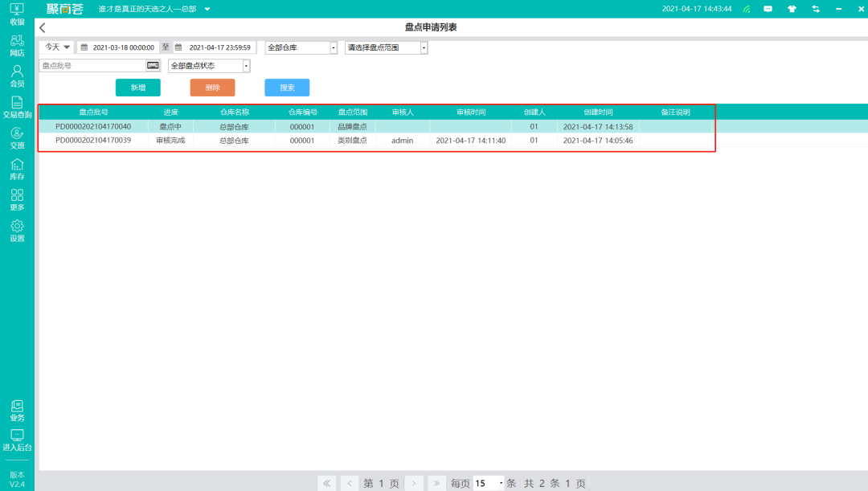Click the blue 搜索 search button
Image resolution: width=868 pixels, height=491 pixels.
(x=287, y=88)
